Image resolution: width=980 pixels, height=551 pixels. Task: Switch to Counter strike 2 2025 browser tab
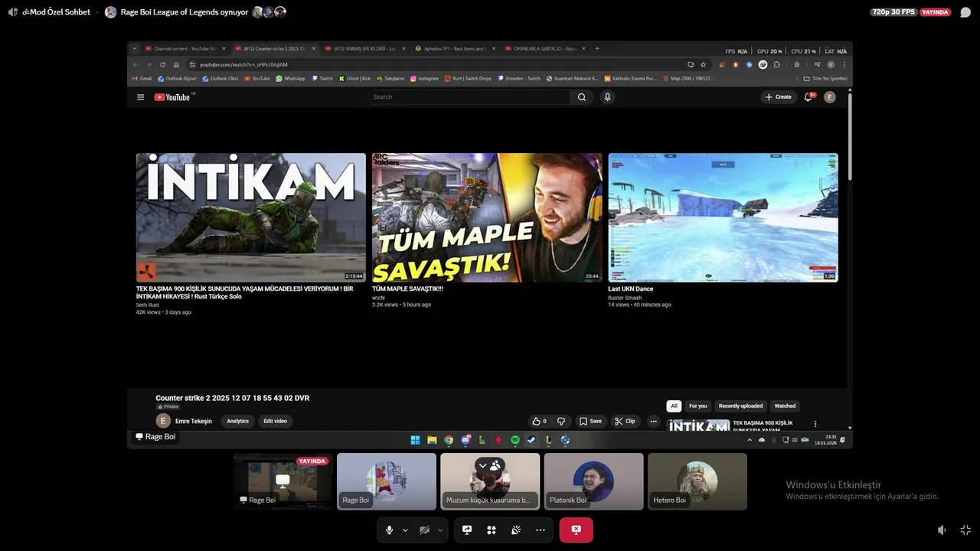pos(274,48)
